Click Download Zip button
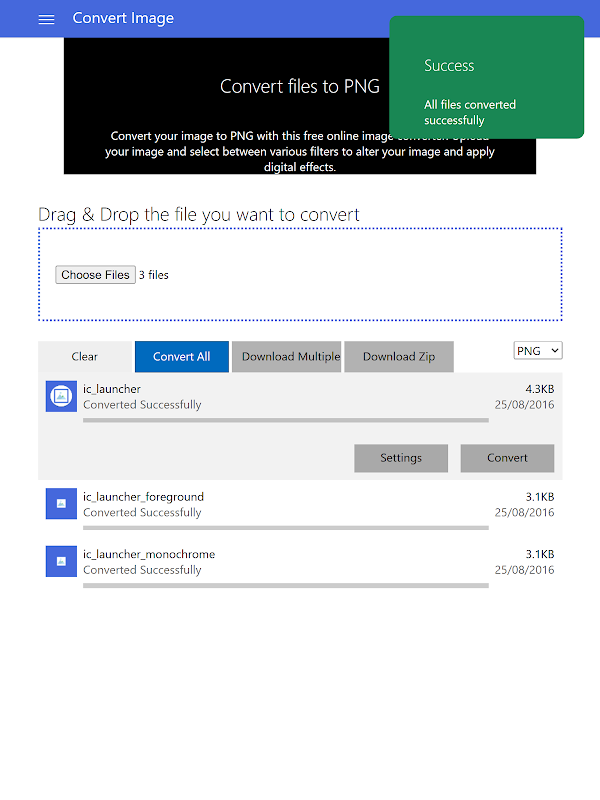The width and height of the screenshot is (600, 800). pyautogui.click(x=399, y=357)
